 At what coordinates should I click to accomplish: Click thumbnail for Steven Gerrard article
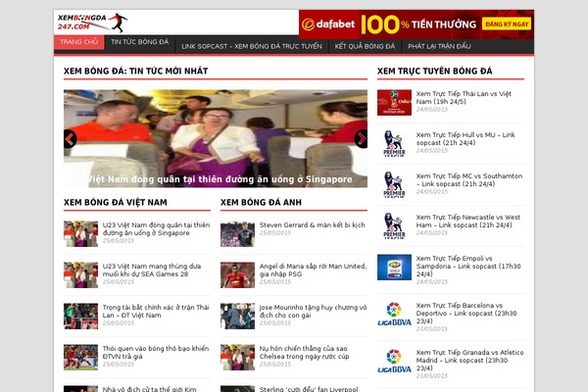237,233
